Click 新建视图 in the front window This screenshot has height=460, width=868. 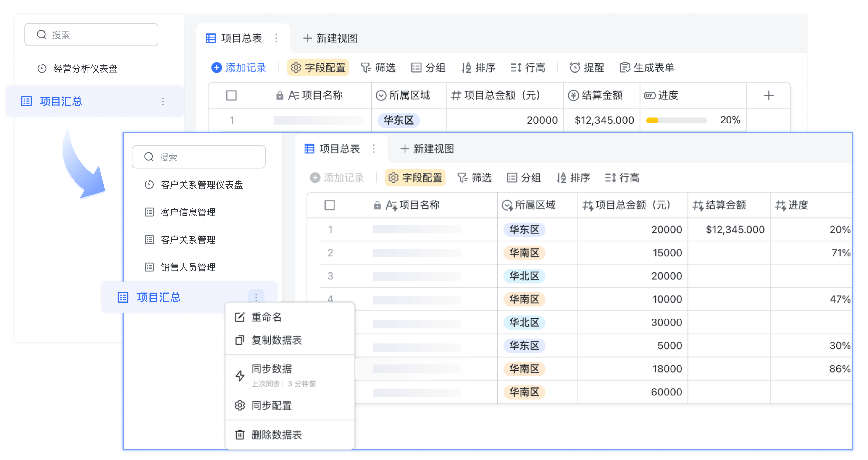(427, 149)
